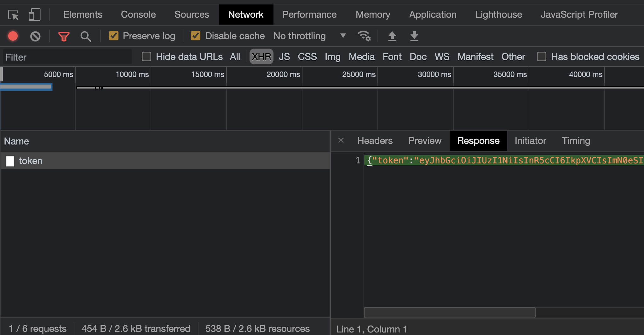The image size is (644, 335).
Task: Stop recording network log
Action: pyautogui.click(x=13, y=36)
